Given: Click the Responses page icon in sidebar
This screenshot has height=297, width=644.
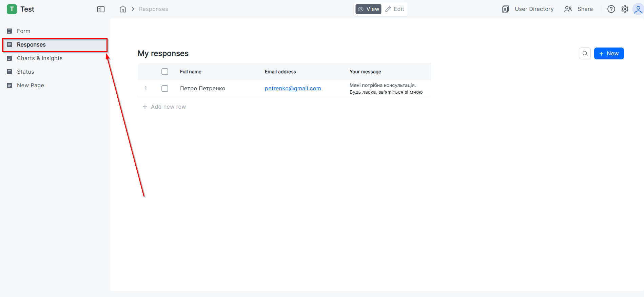Looking at the screenshot, I should [9, 45].
